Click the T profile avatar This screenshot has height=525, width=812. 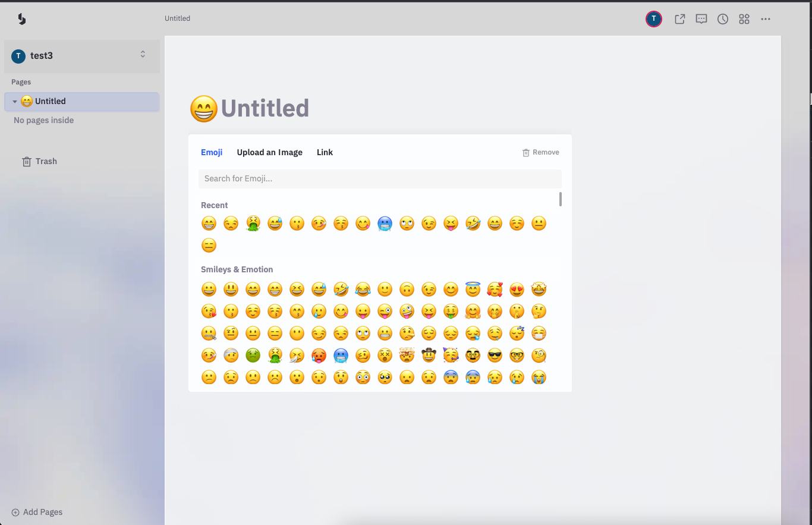tap(653, 18)
